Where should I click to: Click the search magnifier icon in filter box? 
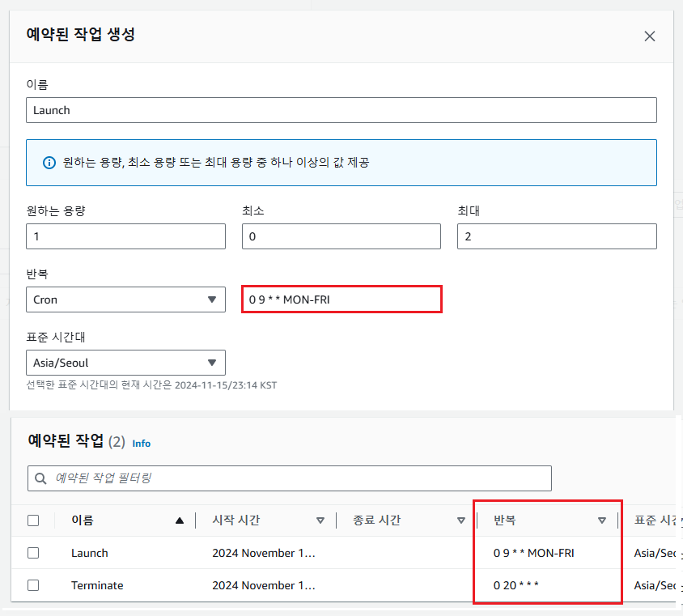[41, 478]
